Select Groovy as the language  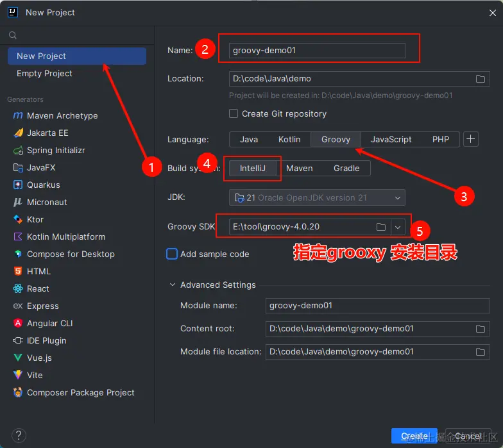point(336,140)
